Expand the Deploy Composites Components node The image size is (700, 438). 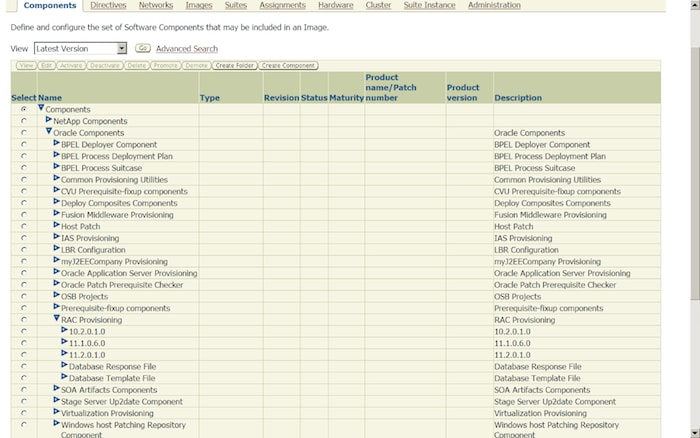point(56,201)
